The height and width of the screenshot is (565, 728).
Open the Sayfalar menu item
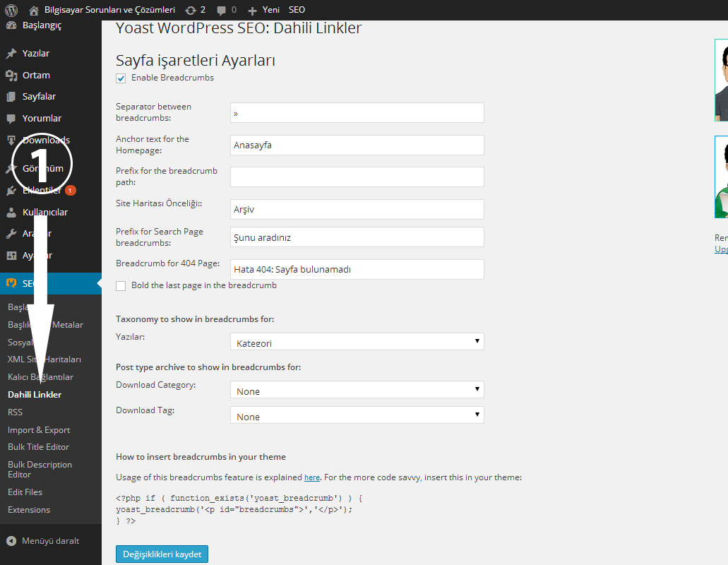pos(39,97)
